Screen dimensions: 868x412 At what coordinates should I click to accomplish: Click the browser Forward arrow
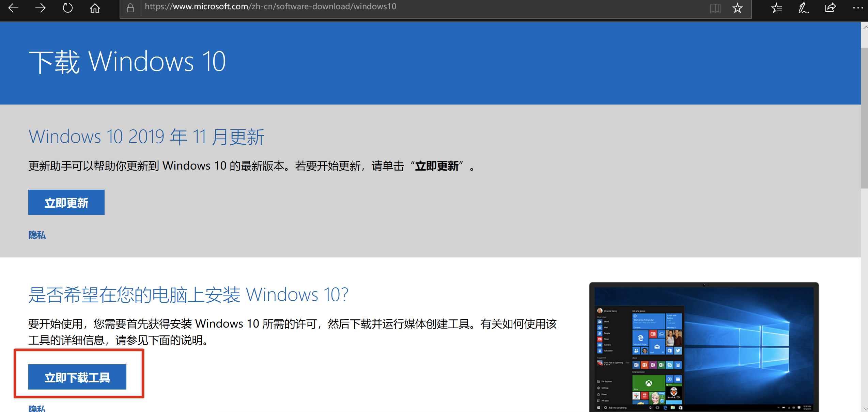41,8
